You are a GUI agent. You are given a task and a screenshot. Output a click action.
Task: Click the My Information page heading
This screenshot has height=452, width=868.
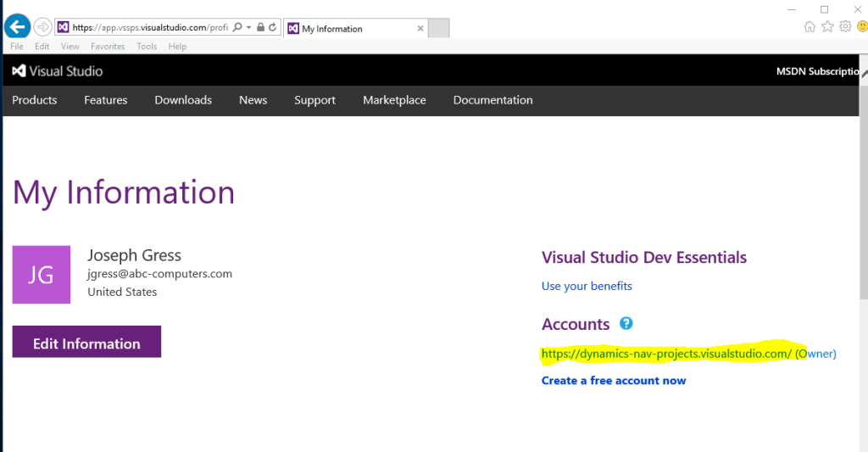click(124, 193)
